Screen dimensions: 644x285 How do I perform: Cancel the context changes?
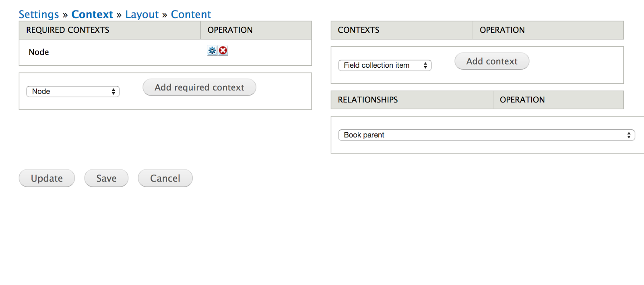[x=165, y=178]
